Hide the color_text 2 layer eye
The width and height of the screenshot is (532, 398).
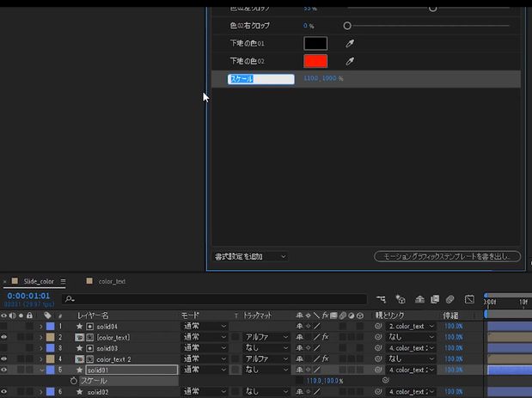(x=3, y=358)
